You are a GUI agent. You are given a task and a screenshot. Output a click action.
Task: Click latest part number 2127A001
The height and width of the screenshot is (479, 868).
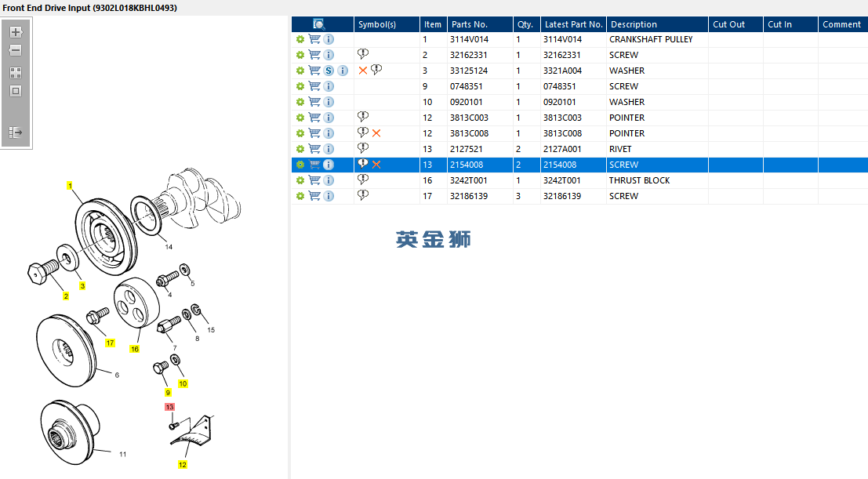(562, 149)
